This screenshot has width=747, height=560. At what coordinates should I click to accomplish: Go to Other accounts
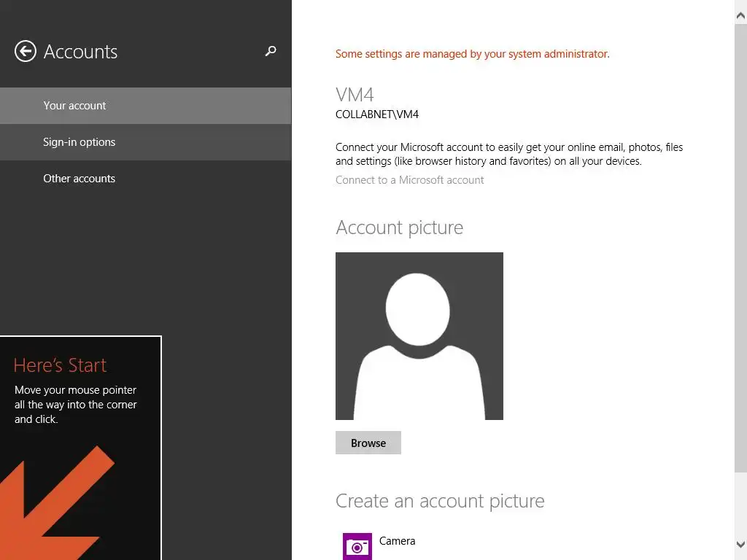(x=79, y=179)
